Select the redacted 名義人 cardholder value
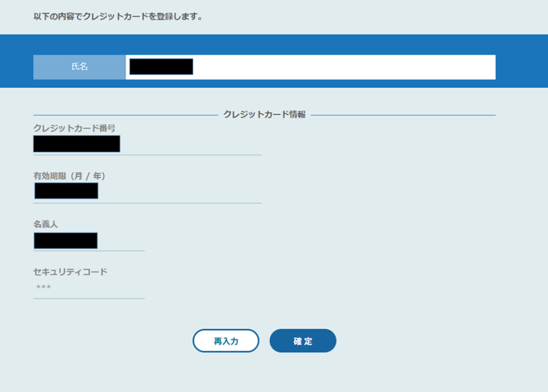Screen dimensions: 548x392 click(65, 241)
